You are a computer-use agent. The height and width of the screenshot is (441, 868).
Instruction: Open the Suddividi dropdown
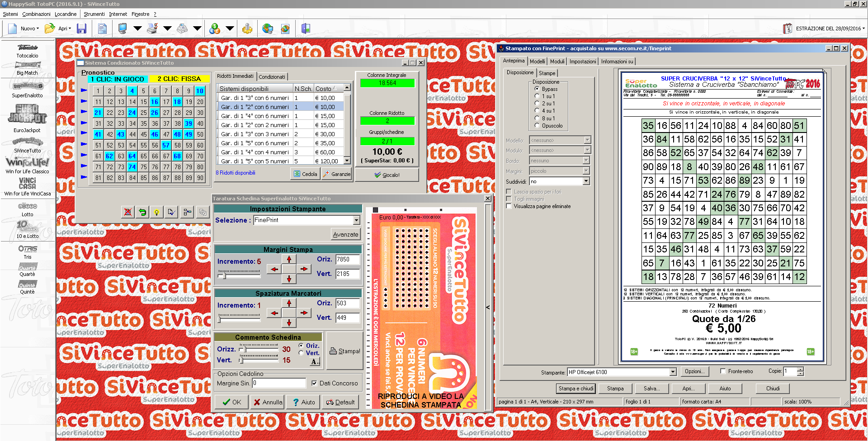coord(586,181)
